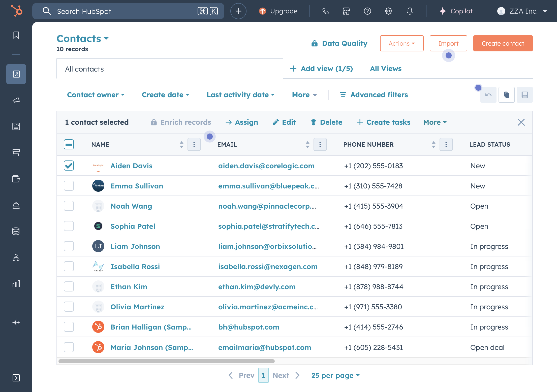Click the undo arrow view button
Screen dimensions: 557x392
[x=488, y=95]
